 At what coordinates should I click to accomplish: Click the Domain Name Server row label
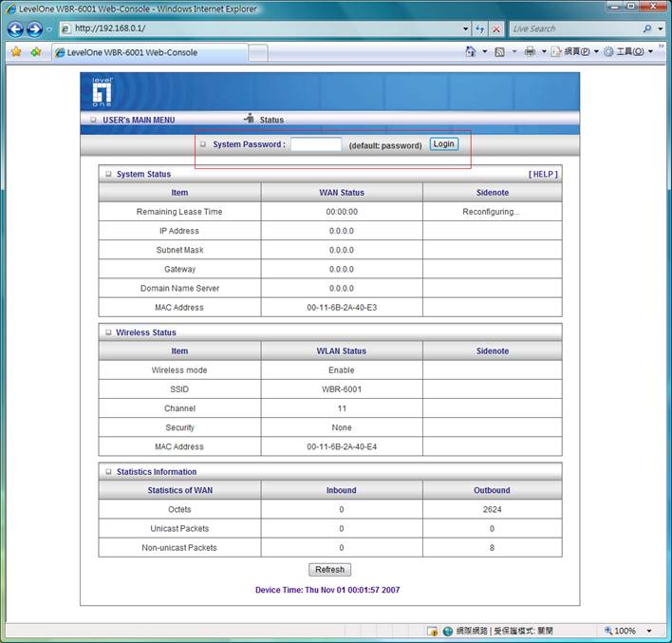tap(179, 288)
